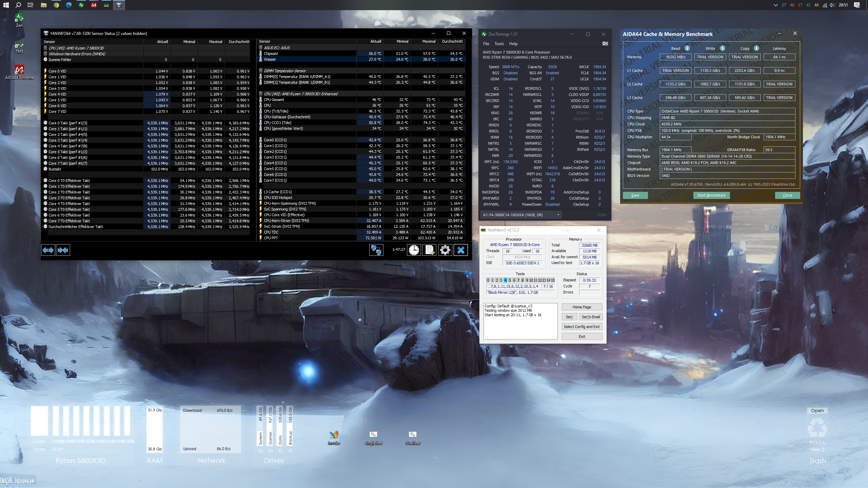This screenshot has height=488, width=868.
Task: Click Start Benchmark in AIDA64
Action: [x=711, y=195]
